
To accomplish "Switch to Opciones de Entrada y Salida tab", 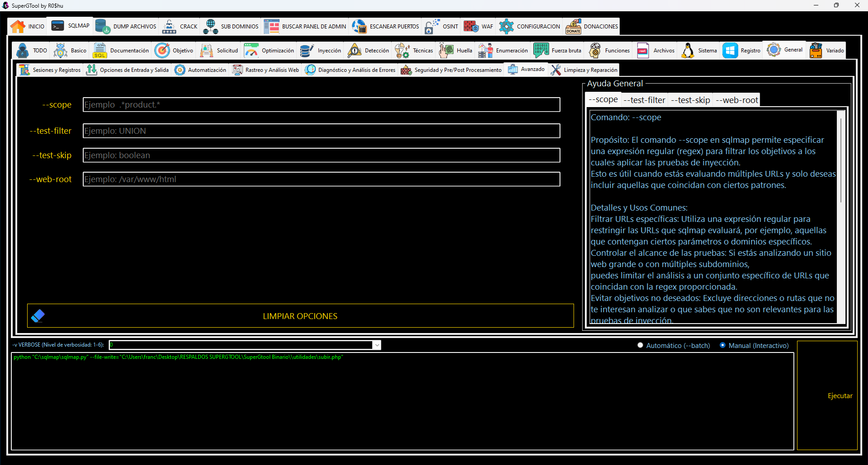I will pyautogui.click(x=128, y=70).
